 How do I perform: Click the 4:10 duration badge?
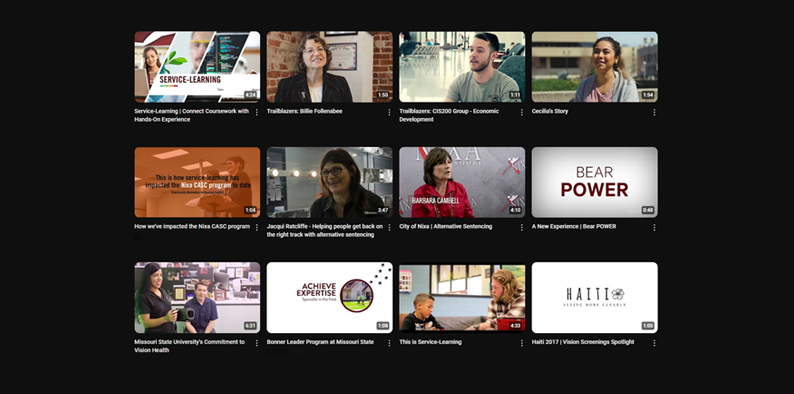tap(515, 210)
